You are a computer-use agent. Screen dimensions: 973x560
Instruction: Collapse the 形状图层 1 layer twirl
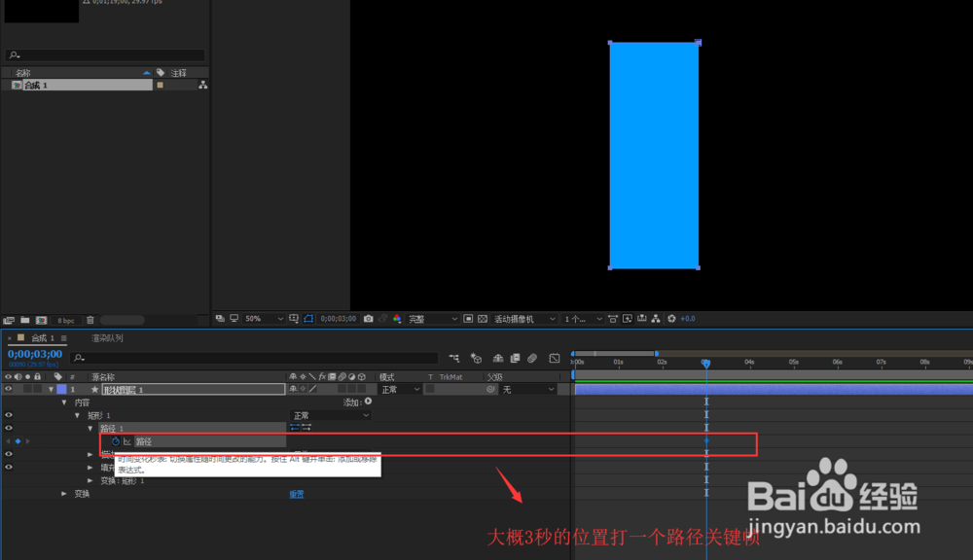pyautogui.click(x=51, y=390)
